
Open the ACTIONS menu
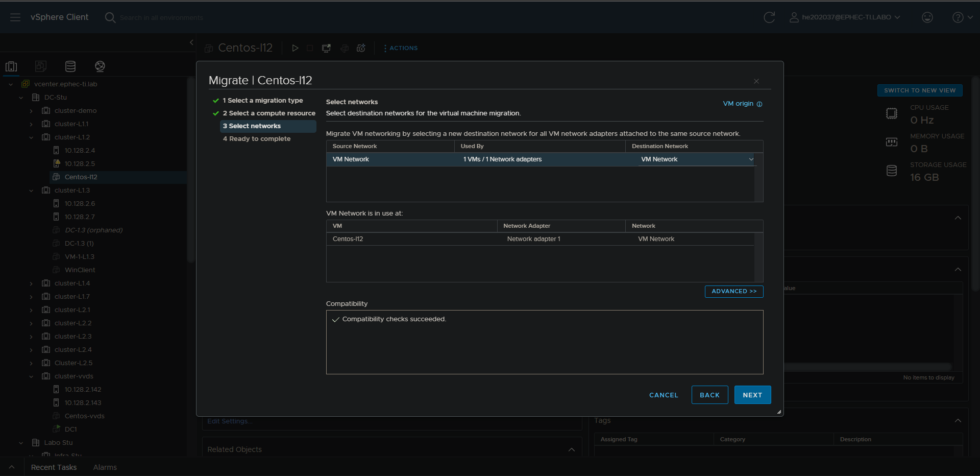pos(401,48)
